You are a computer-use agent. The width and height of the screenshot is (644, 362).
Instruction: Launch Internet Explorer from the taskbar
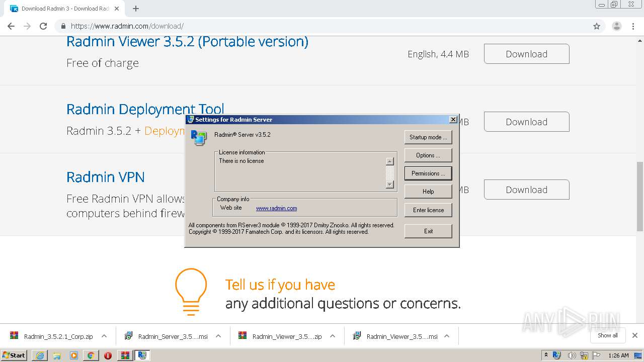coord(40,355)
